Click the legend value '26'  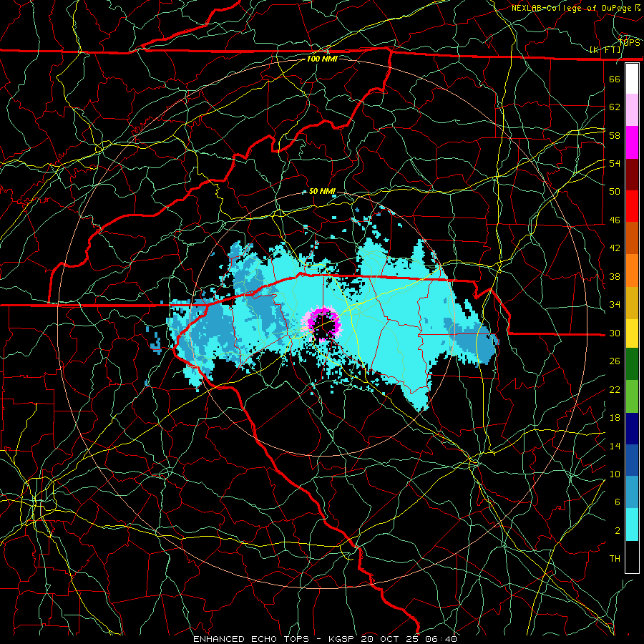pyautogui.click(x=615, y=361)
